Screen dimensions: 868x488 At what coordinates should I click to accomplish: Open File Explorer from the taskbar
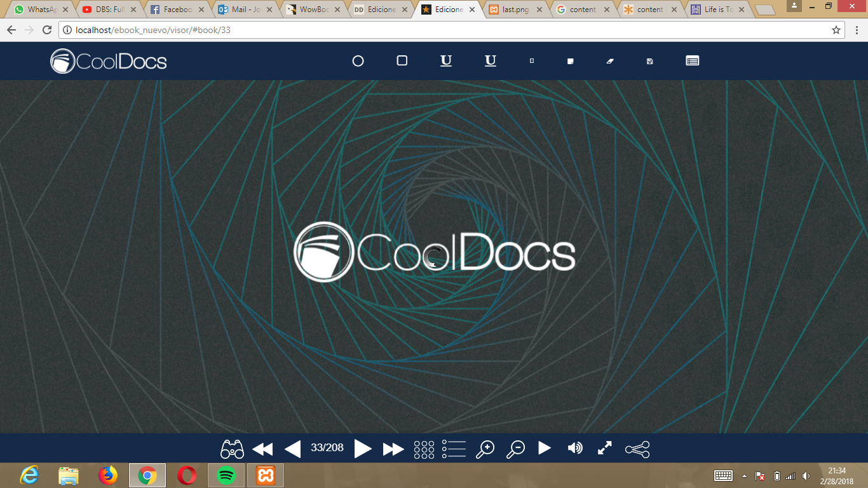point(69,475)
